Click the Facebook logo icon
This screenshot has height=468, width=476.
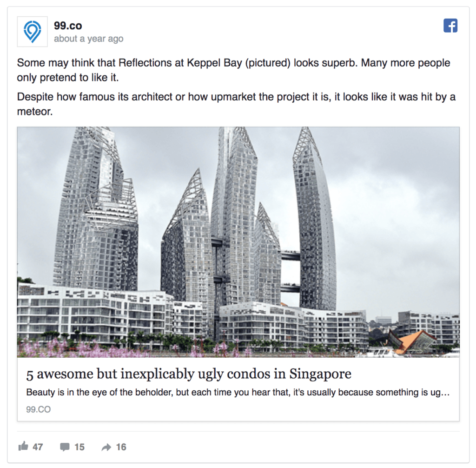[x=450, y=26]
